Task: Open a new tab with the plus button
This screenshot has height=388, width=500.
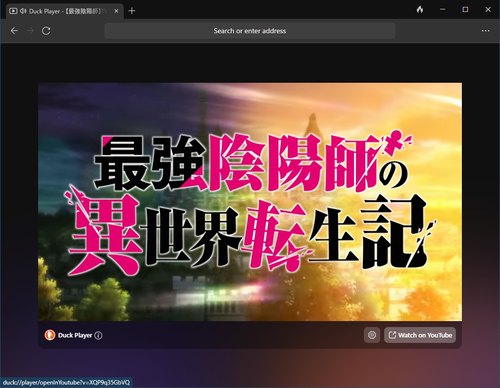Action: tap(132, 11)
